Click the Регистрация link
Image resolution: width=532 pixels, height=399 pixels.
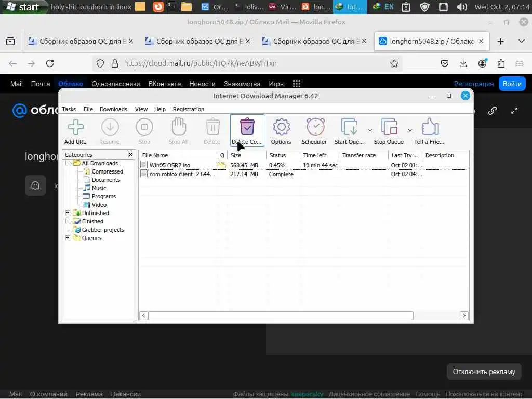[x=474, y=84]
